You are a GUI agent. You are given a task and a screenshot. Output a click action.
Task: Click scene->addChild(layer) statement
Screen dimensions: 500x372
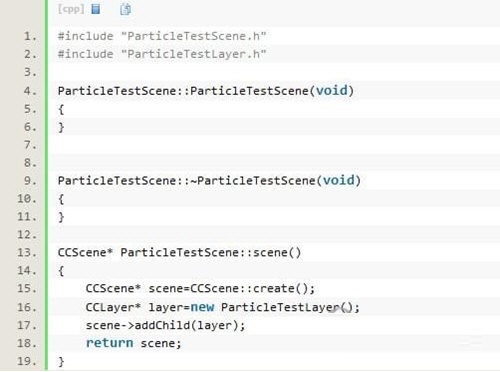(165, 325)
